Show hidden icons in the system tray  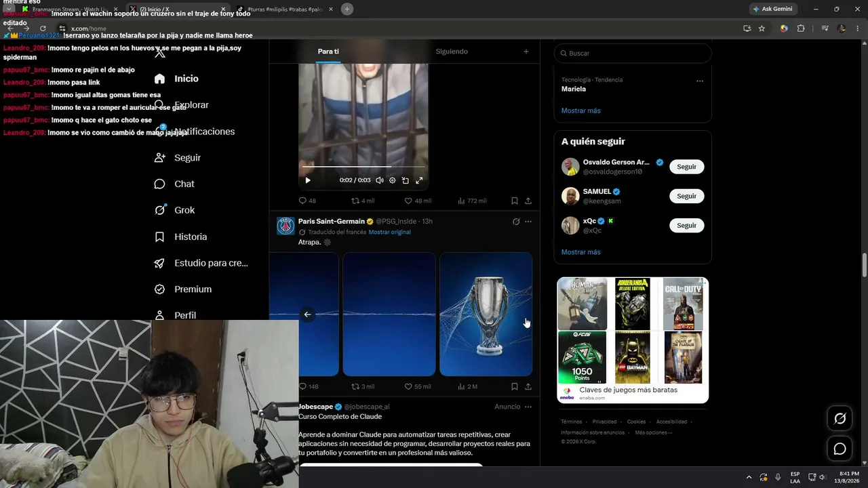click(749, 477)
